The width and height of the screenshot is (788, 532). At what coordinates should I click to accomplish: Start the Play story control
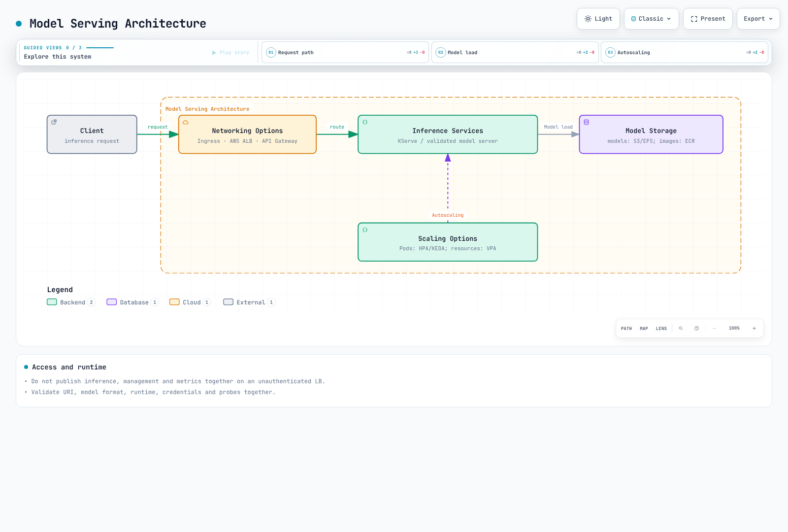230,53
